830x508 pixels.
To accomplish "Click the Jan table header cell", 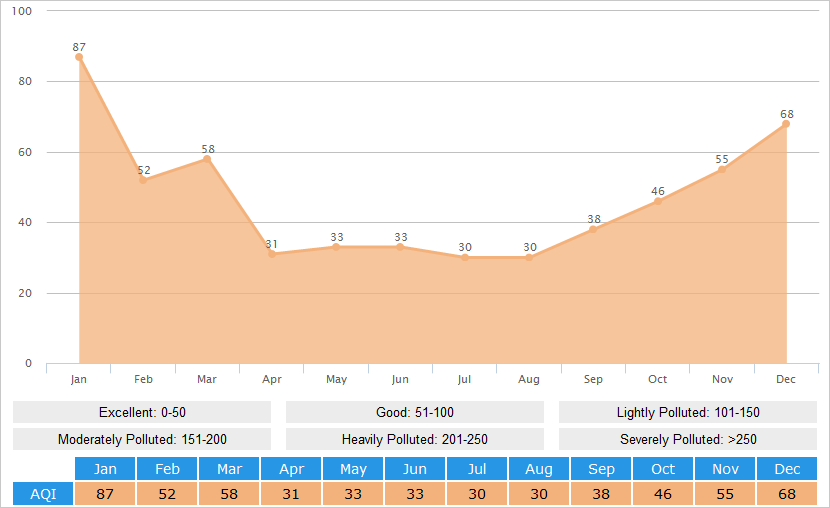I will click(105, 469).
